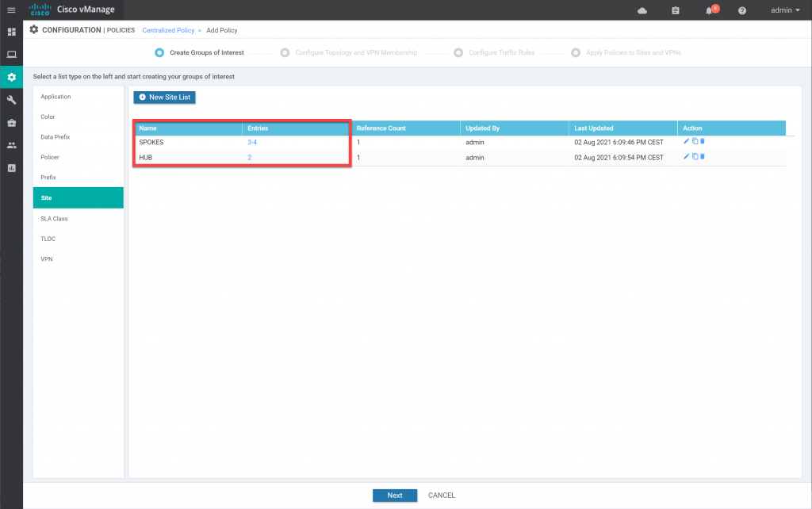
Task: Open the SPOKES entries link 3-4
Action: tap(252, 141)
